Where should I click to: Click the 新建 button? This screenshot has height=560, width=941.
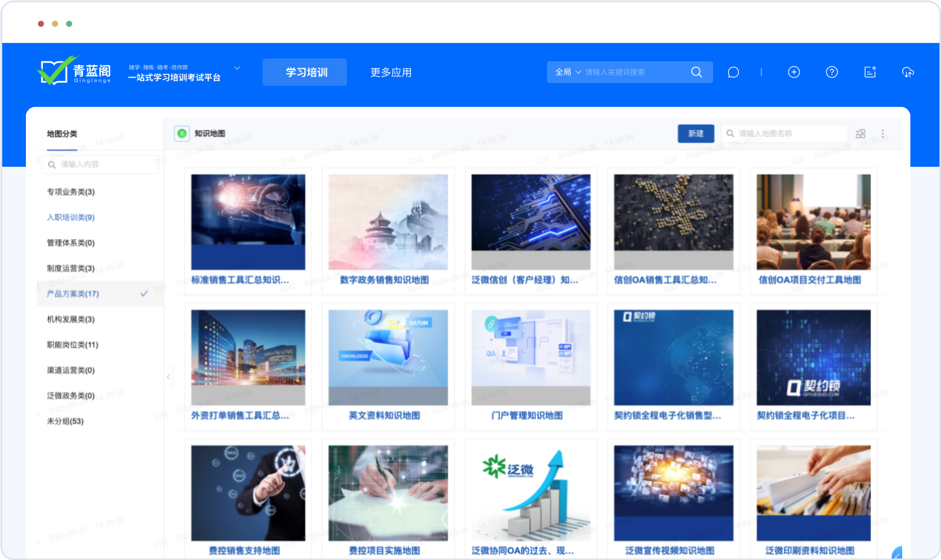pos(695,134)
